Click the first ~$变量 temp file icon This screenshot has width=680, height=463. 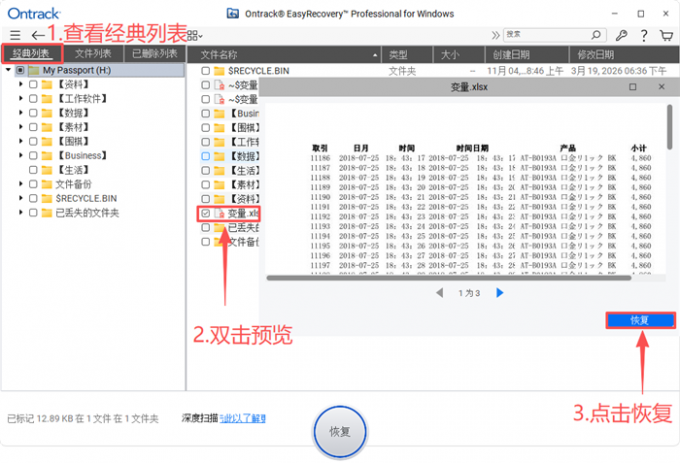click(219, 85)
